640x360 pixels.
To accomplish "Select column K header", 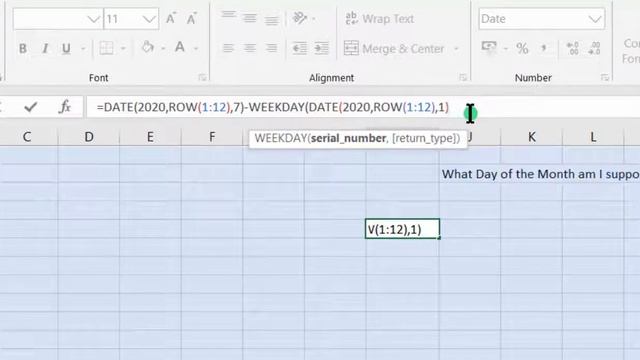I will pos(531,137).
